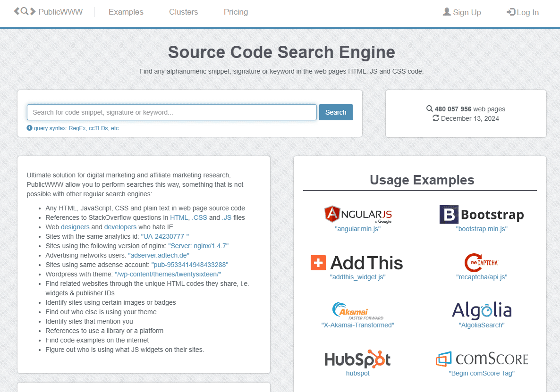Click the Bootstrap logo

pos(482,214)
